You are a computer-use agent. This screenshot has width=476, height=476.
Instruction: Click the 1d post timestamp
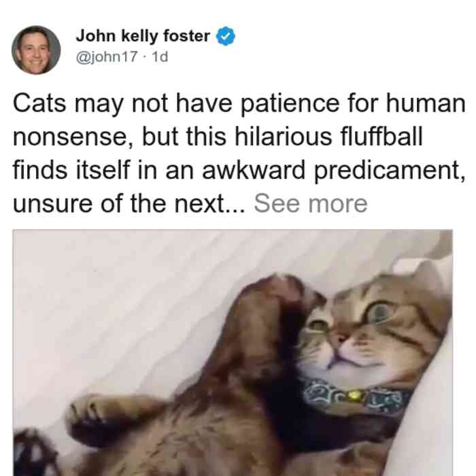pyautogui.click(x=160, y=57)
